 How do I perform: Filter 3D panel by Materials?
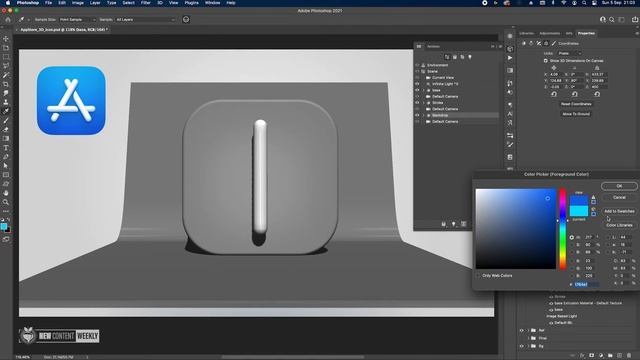pos(462,57)
